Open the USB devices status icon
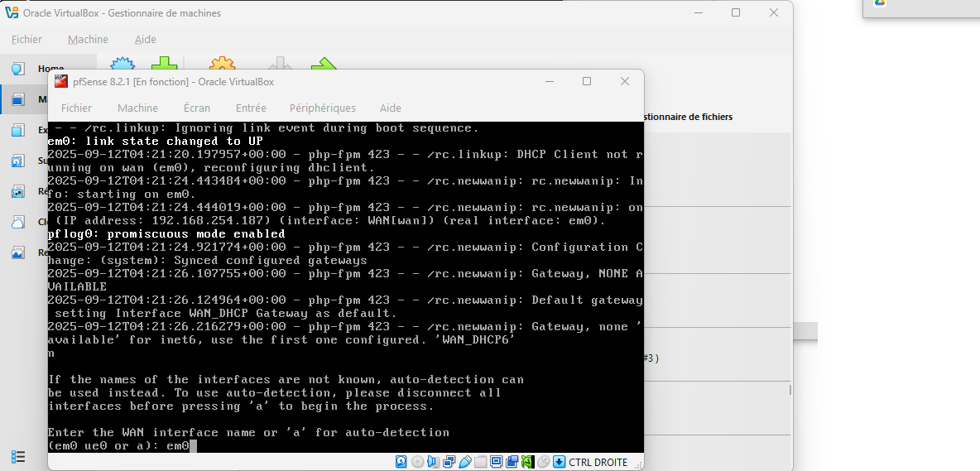The width and height of the screenshot is (980, 471). 464,462
